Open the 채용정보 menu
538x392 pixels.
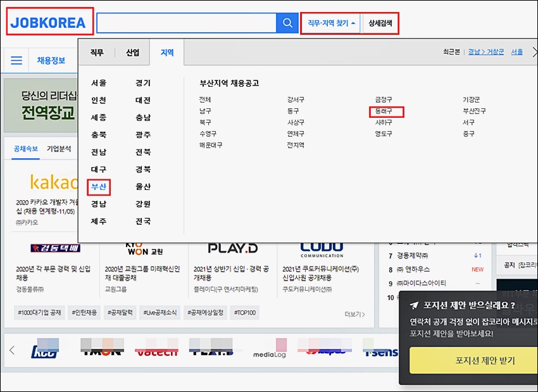coord(51,60)
